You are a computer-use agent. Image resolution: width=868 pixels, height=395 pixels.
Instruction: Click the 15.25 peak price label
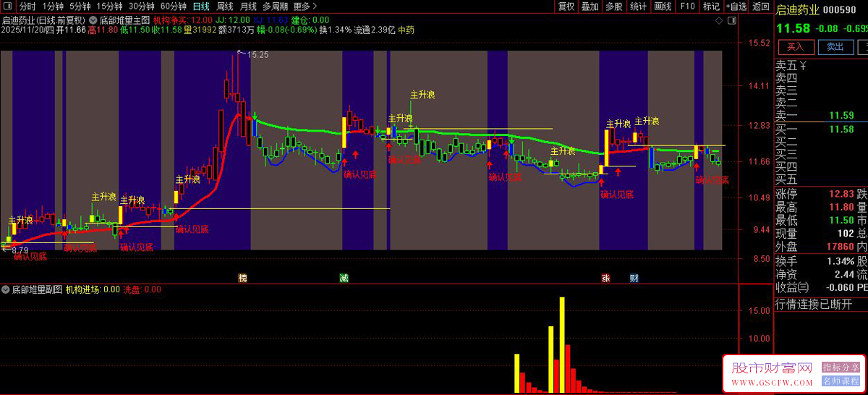pyautogui.click(x=258, y=54)
